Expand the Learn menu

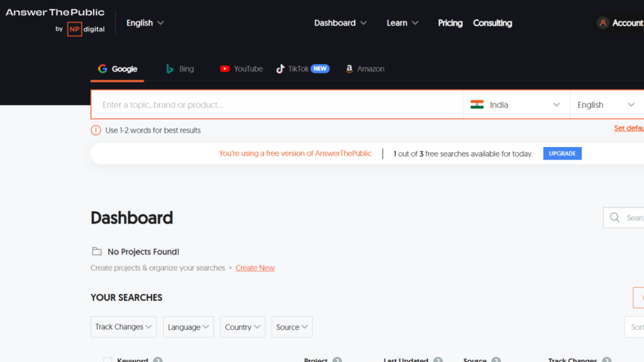tap(402, 23)
